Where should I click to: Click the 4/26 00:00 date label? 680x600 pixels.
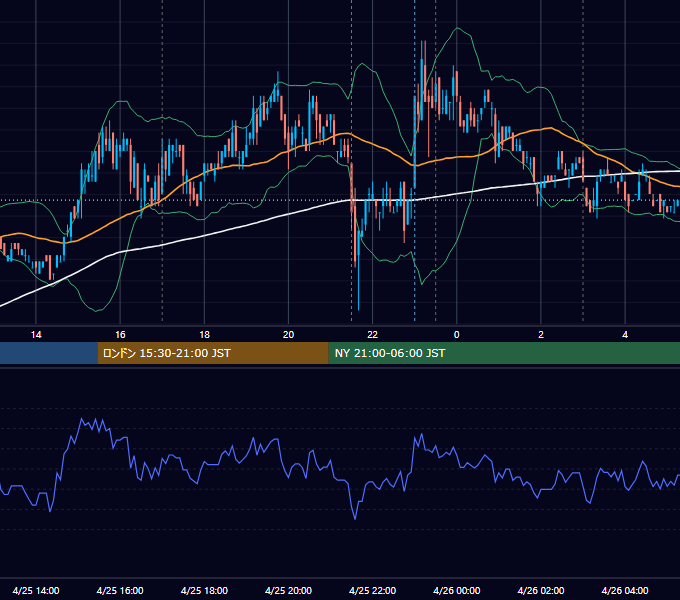tap(457, 590)
